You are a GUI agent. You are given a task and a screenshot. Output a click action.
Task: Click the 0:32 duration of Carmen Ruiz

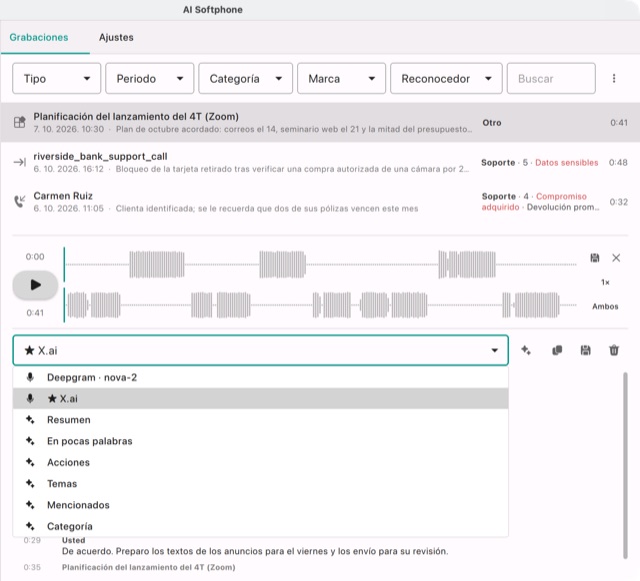pos(619,202)
